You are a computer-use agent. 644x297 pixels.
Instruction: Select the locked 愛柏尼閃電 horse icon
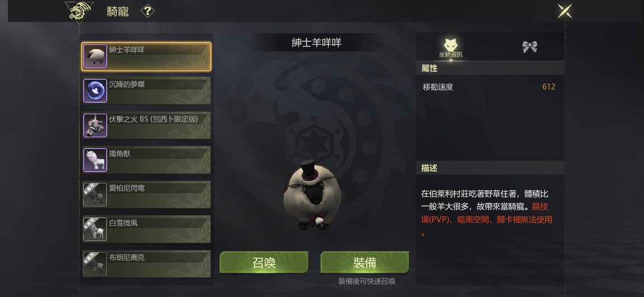[95, 195]
